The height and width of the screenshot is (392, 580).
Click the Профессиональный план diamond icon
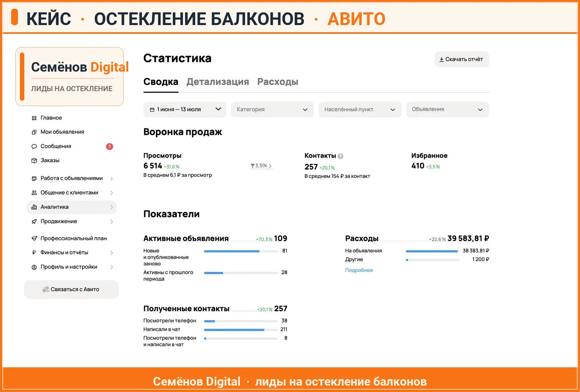click(34, 238)
